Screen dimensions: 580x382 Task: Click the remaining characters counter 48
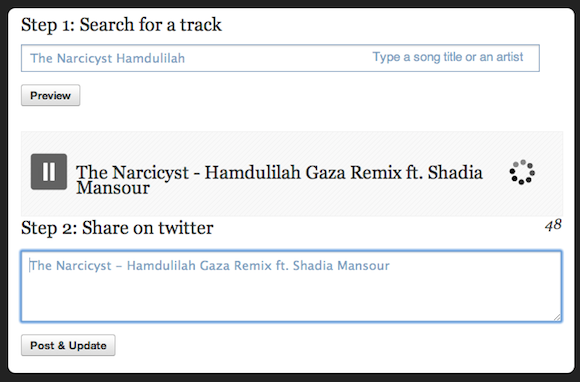(553, 225)
